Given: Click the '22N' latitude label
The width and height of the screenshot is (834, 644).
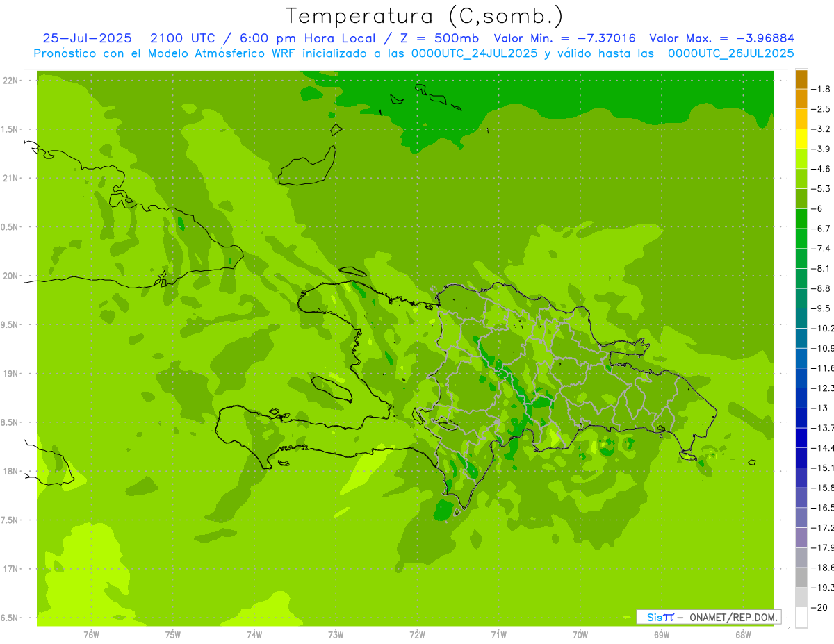Looking at the screenshot, I should tap(12, 80).
